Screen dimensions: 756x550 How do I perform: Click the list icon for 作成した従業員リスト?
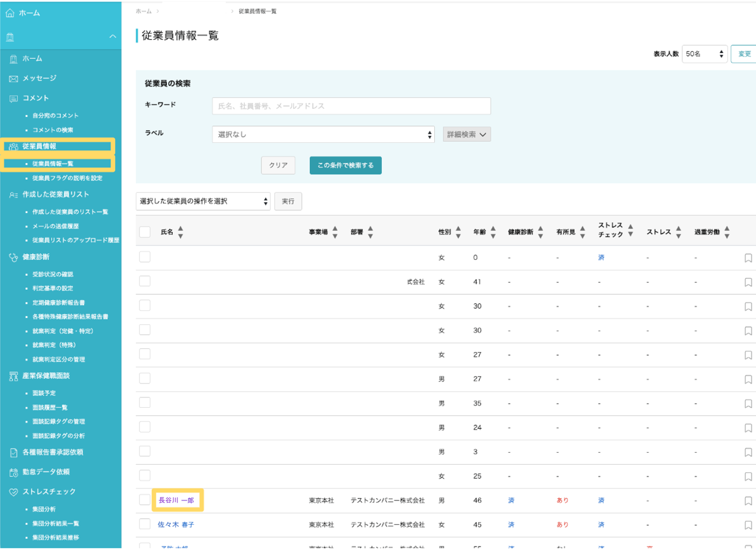[x=13, y=195]
